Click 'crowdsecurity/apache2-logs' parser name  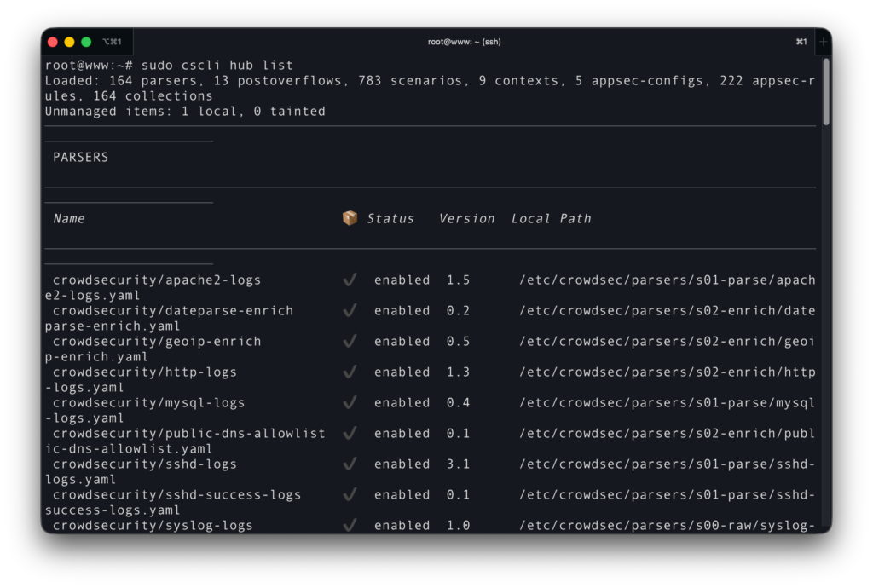(157, 280)
